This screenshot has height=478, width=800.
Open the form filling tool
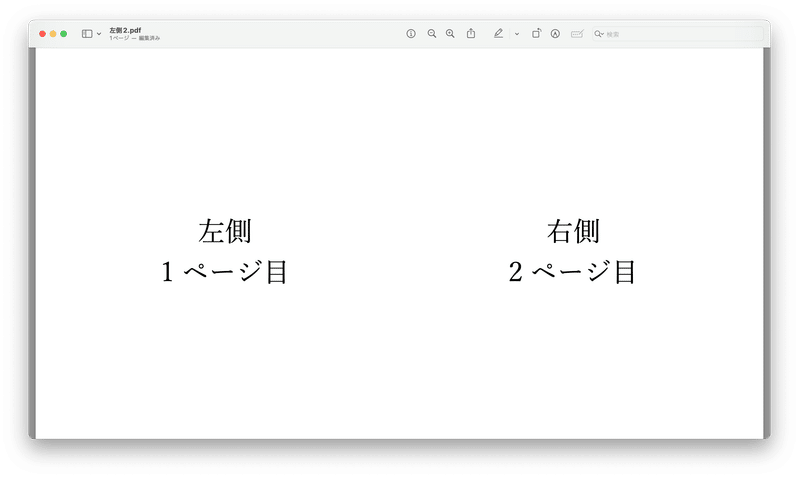(x=577, y=34)
